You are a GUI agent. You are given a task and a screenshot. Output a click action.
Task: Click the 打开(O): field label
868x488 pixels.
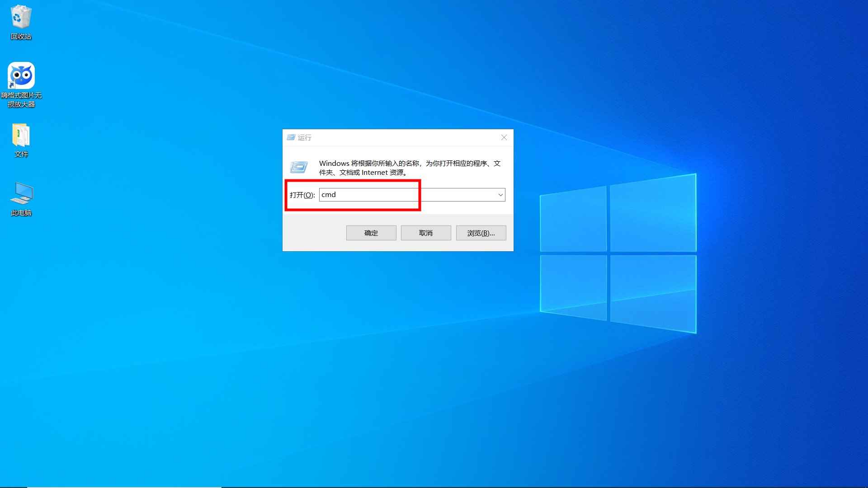[302, 195]
